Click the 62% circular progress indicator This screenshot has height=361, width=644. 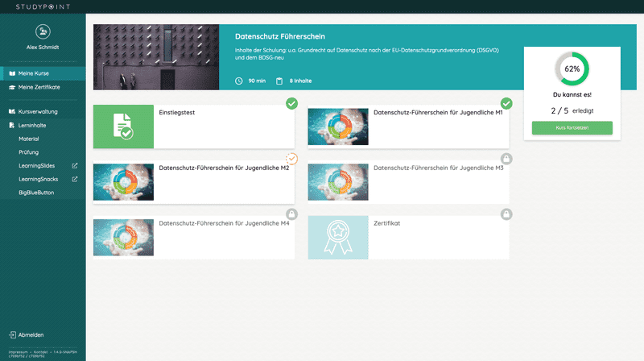pos(572,69)
